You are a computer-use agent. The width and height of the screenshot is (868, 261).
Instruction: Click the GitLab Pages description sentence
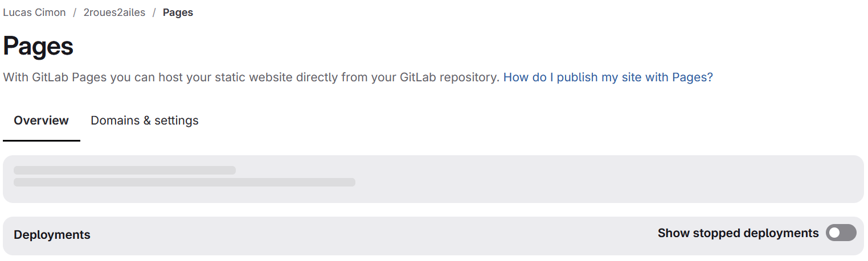(251, 77)
